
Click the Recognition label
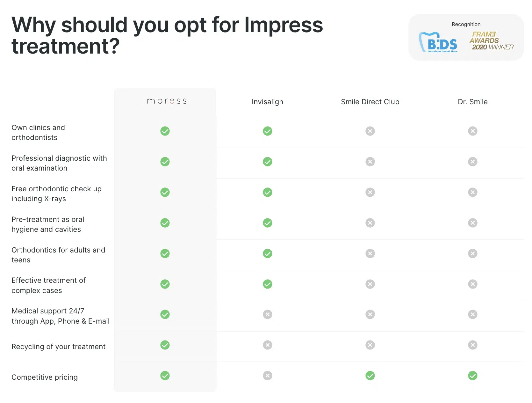466,24
